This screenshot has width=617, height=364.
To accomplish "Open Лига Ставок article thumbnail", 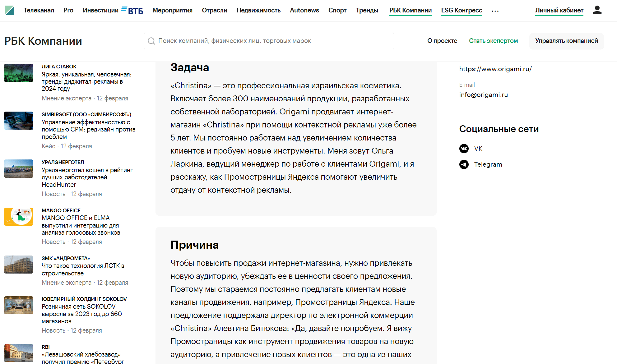I will coord(19,73).
